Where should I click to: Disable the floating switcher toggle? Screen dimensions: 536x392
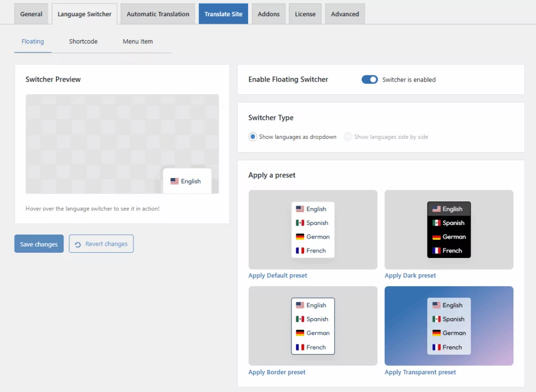370,80
